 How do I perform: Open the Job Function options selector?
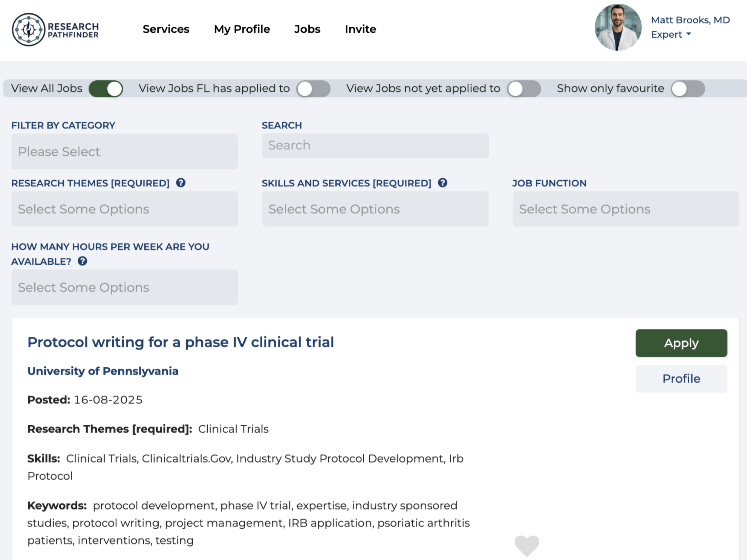[x=625, y=209]
